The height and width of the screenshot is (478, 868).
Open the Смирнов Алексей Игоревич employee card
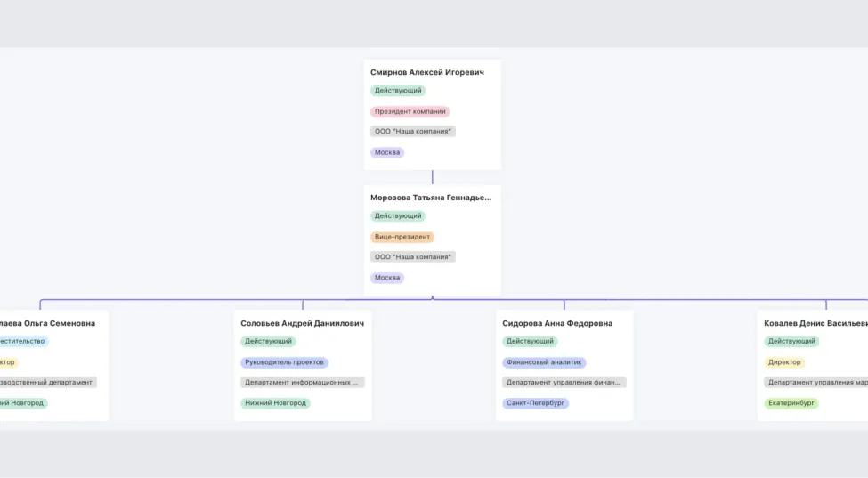(427, 72)
